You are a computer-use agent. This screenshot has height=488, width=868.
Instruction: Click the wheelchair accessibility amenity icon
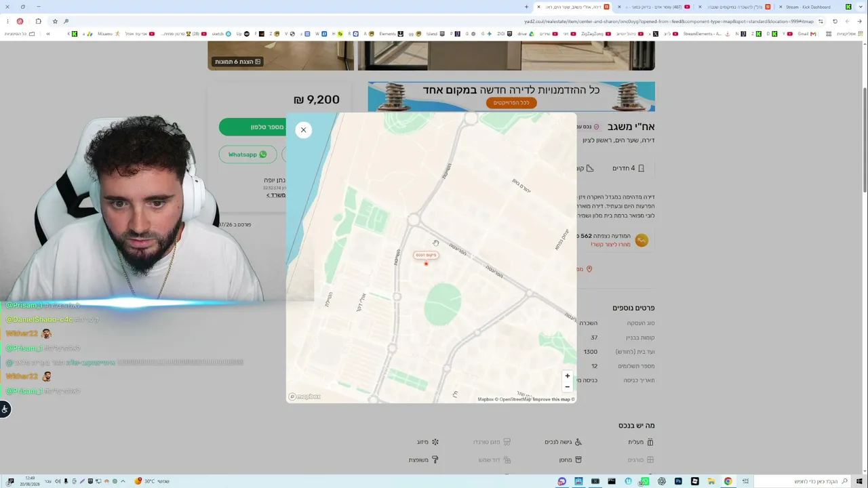point(578,442)
